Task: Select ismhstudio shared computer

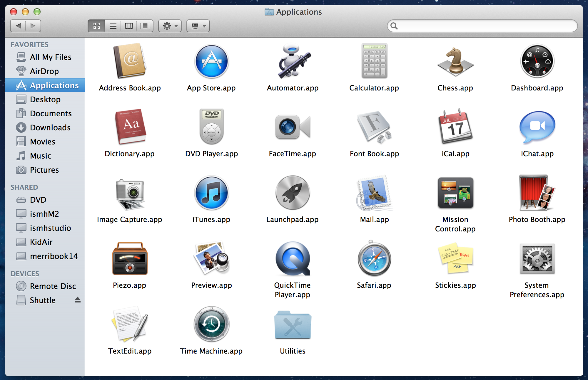Action: point(45,228)
